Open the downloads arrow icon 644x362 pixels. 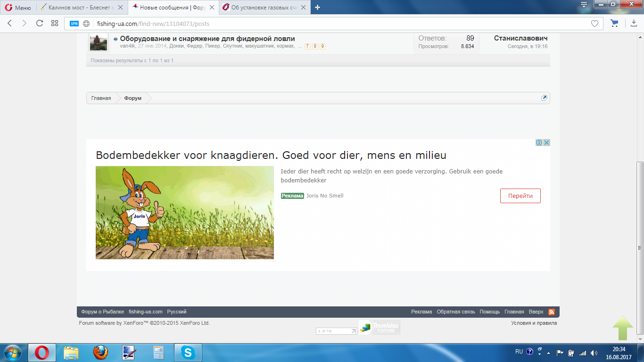pyautogui.click(x=634, y=24)
